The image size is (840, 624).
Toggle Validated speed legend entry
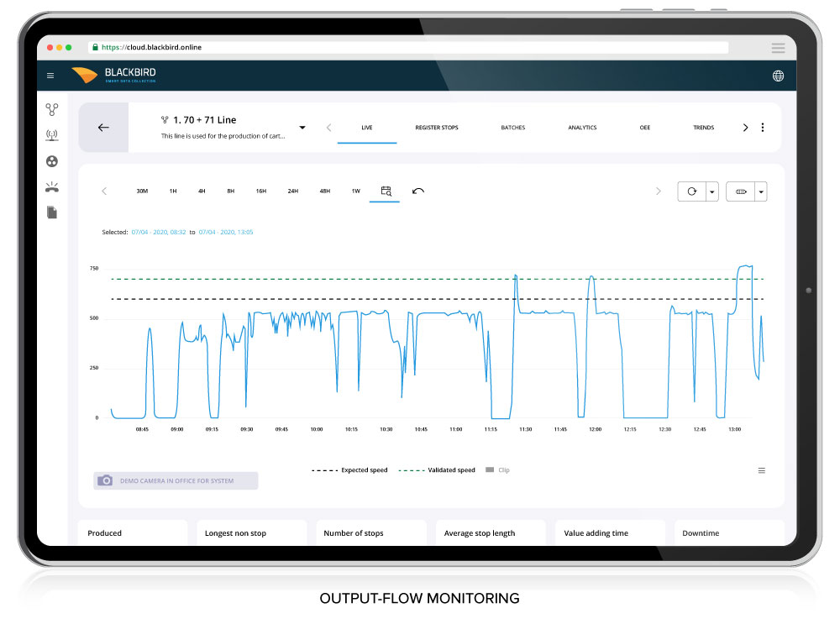pos(437,469)
